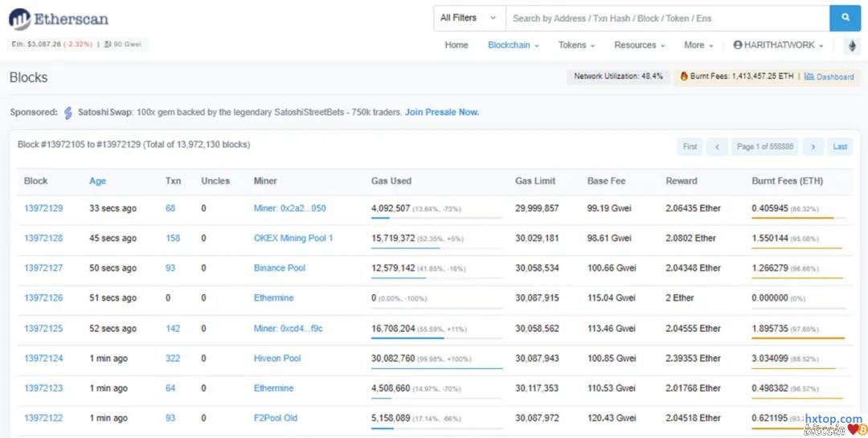Click the Etherscan logo
The image size is (868, 438).
point(59,19)
